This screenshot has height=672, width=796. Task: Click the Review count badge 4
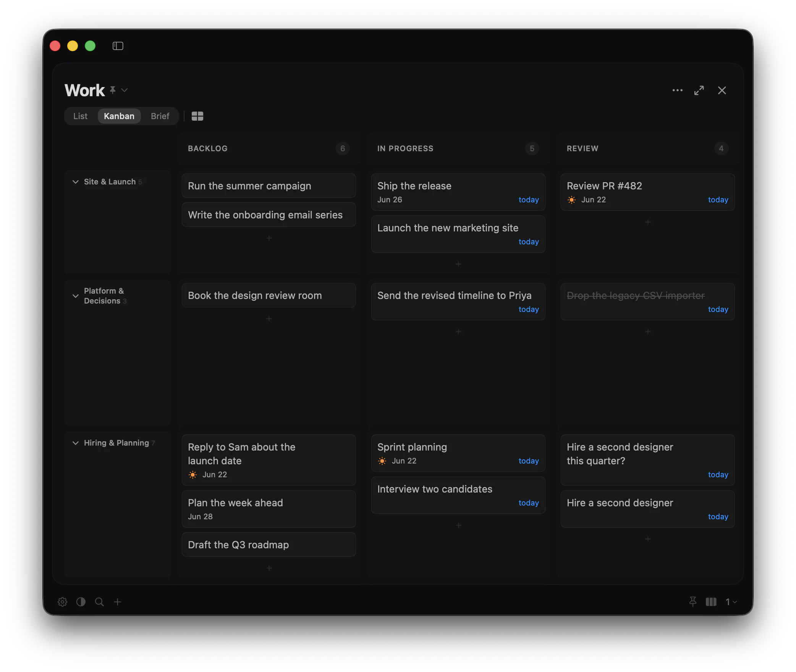tap(721, 149)
